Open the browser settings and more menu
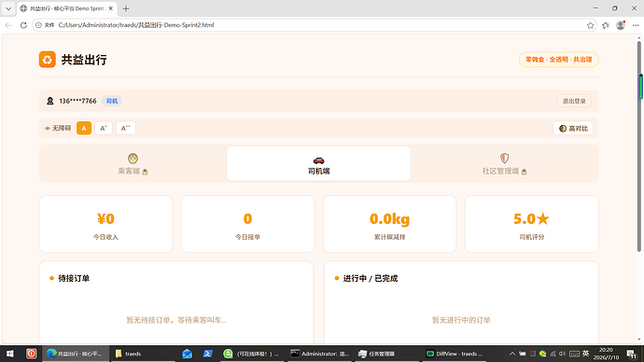644x362 pixels. pyautogui.click(x=636, y=25)
